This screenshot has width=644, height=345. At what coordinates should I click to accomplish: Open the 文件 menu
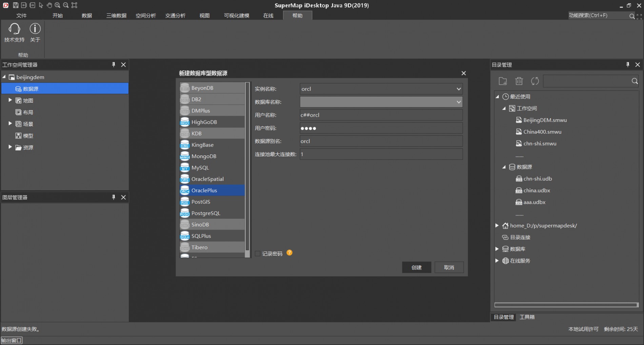tap(21, 16)
